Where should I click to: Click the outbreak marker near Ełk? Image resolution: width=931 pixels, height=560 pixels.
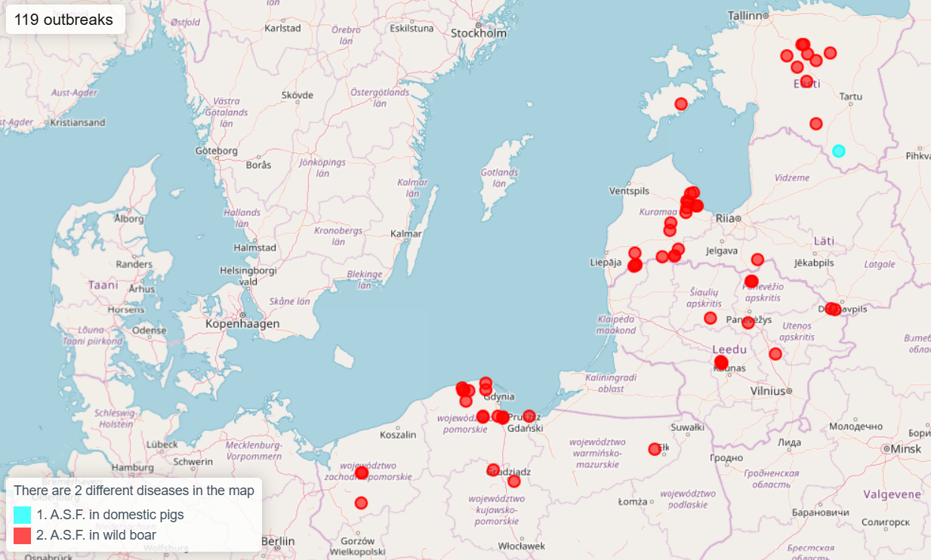pos(655,449)
